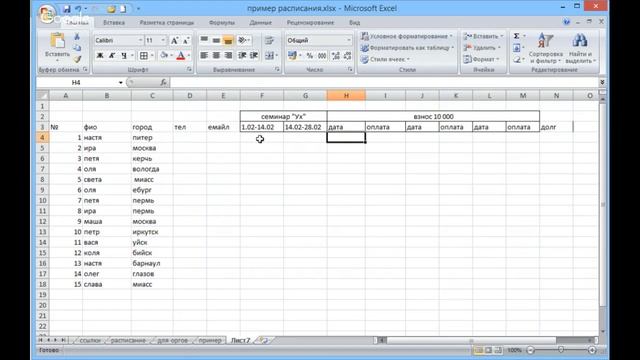640x360 pixels.
Task: Open font color dropdown arrow
Action: [189, 56]
